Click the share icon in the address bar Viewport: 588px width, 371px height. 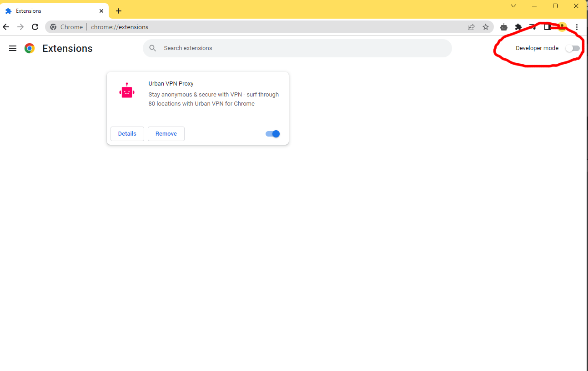471,27
